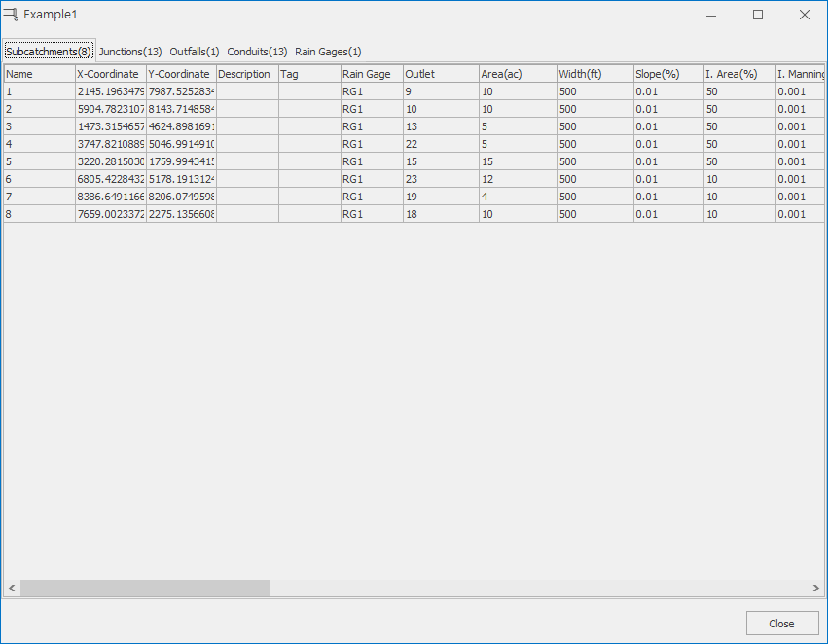Select Area cell with value 4

pos(518,196)
